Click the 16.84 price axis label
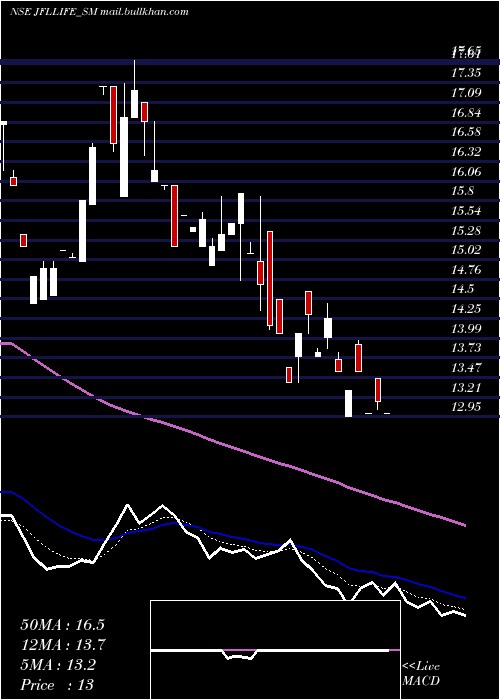500x700 pixels. click(x=466, y=112)
